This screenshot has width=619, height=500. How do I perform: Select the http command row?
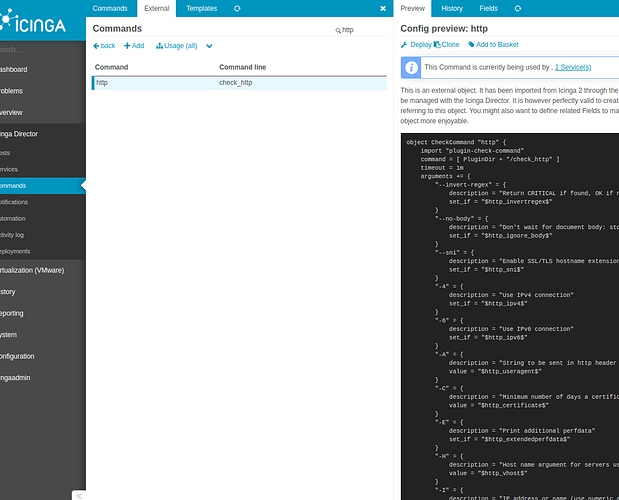(x=239, y=83)
